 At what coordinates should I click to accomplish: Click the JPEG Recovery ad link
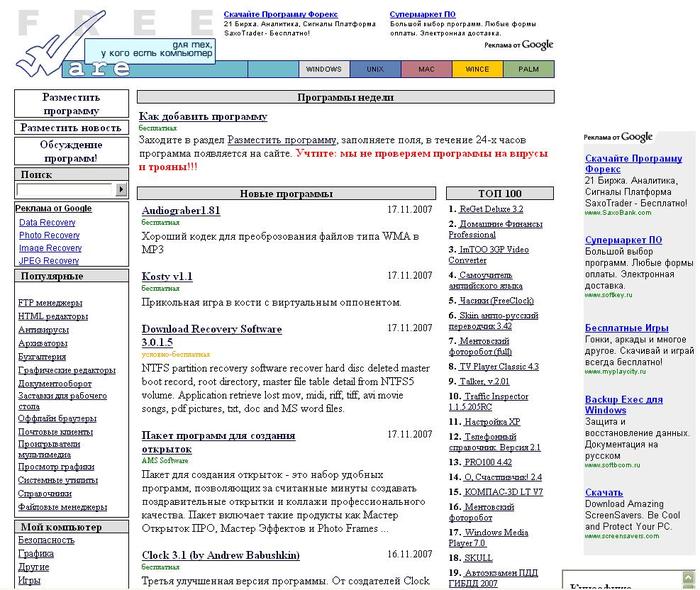click(x=49, y=261)
